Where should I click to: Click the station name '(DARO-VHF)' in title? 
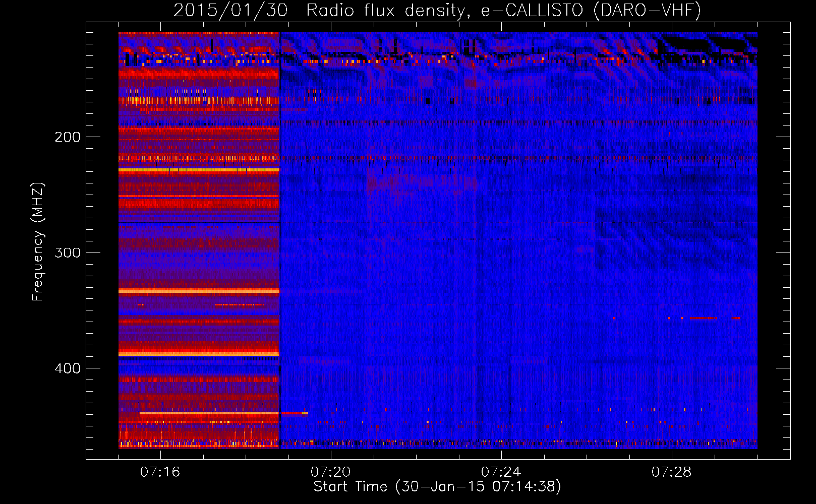[647, 11]
